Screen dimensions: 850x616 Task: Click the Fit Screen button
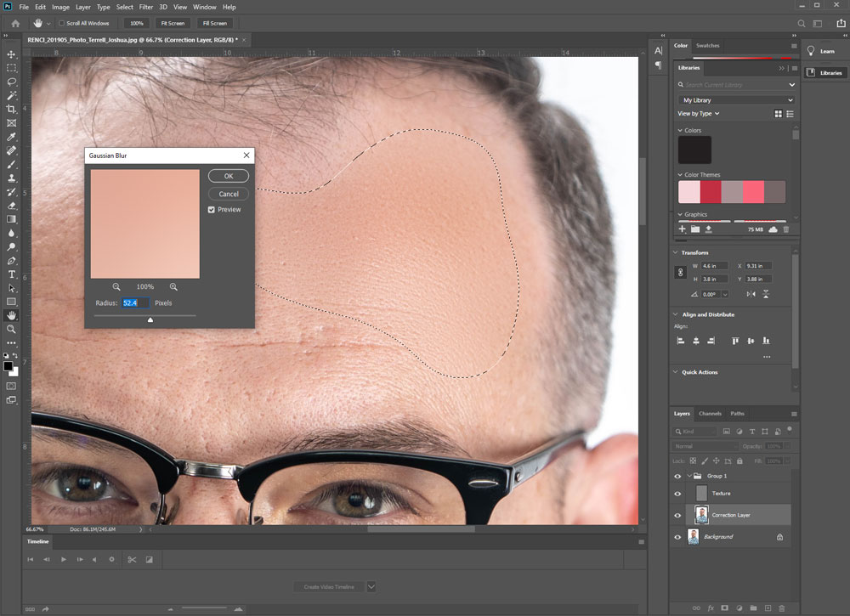pos(172,23)
